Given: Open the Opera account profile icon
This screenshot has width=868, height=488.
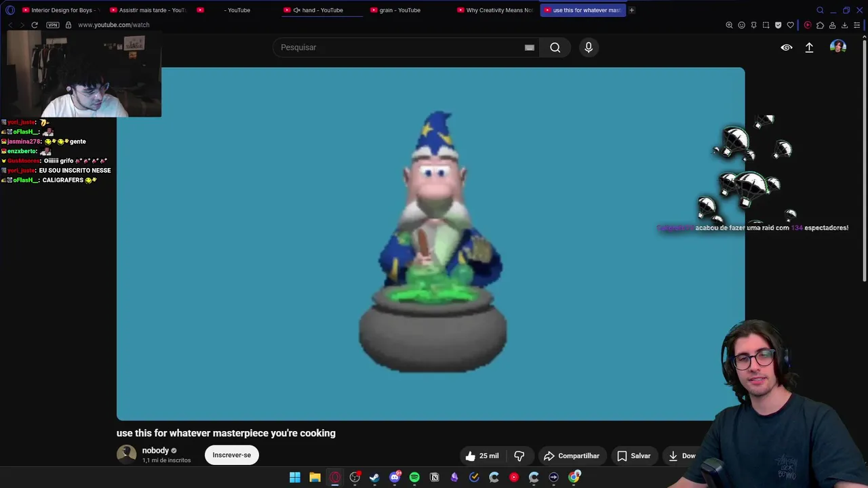Looking at the screenshot, I should [x=832, y=25].
